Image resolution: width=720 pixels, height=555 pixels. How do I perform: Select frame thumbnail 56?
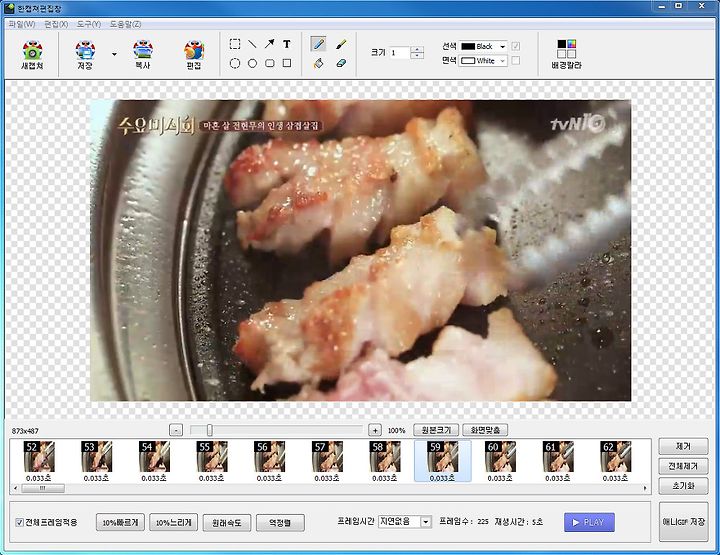tap(269, 461)
